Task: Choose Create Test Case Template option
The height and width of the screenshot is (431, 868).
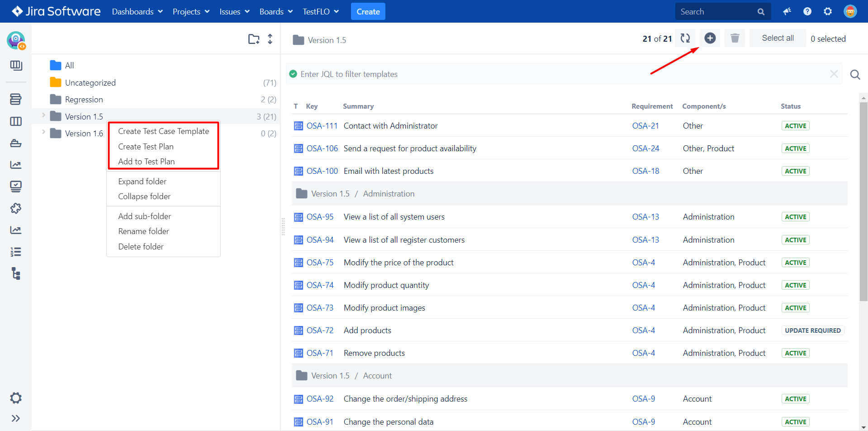Action: [163, 131]
